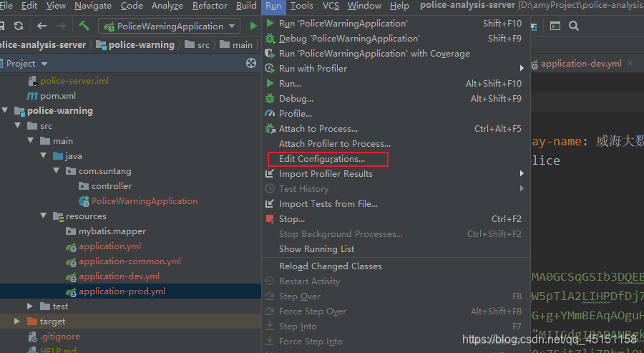The width and height of the screenshot is (644, 353).
Task: Open the Help menu
Action: pyautogui.click(x=399, y=6)
